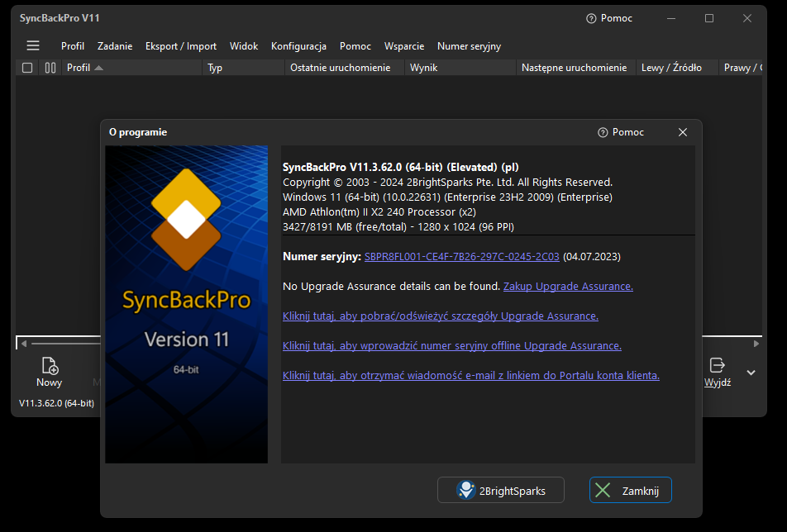Open the Eksport / Import menu
Image resolution: width=787 pixels, height=532 pixels.
(x=181, y=46)
